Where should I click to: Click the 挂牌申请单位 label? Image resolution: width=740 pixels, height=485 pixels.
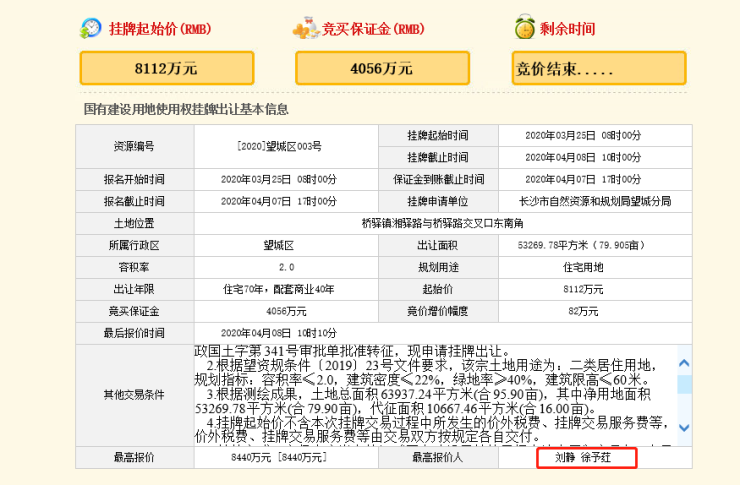point(438,201)
